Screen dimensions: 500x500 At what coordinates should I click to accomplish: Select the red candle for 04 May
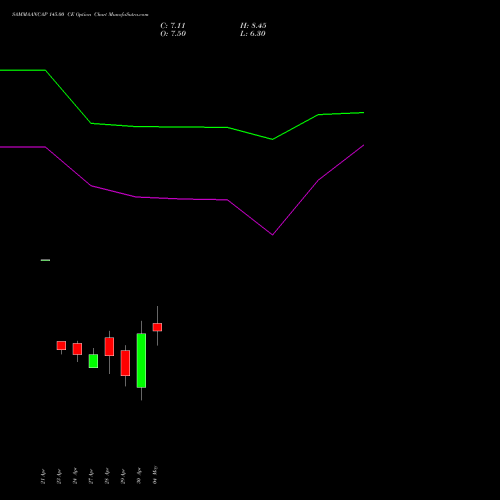click(x=157, y=327)
